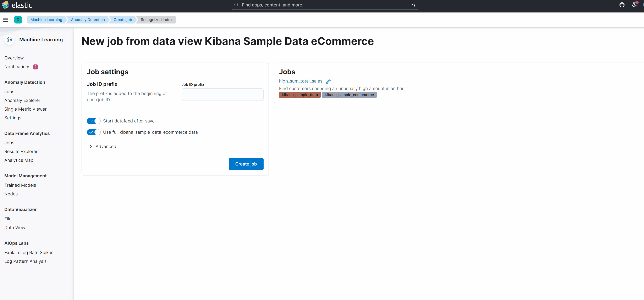Open the main navigation hamburger menu
The width and height of the screenshot is (644, 300).
(6, 20)
